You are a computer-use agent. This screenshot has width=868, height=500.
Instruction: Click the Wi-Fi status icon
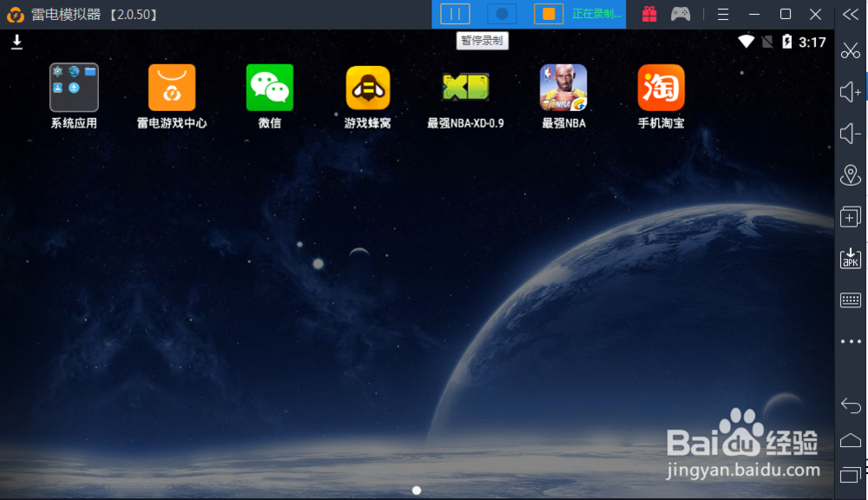pyautogui.click(x=746, y=42)
